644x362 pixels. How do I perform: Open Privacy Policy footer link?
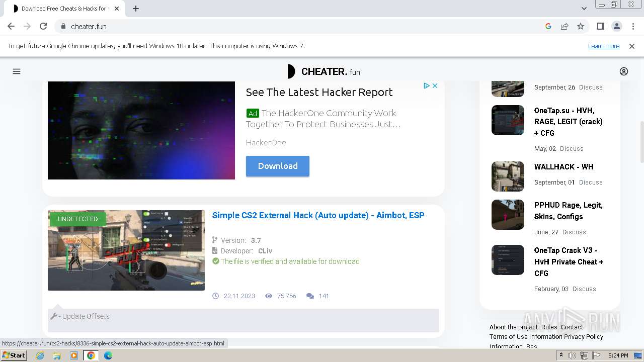tap(584, 337)
